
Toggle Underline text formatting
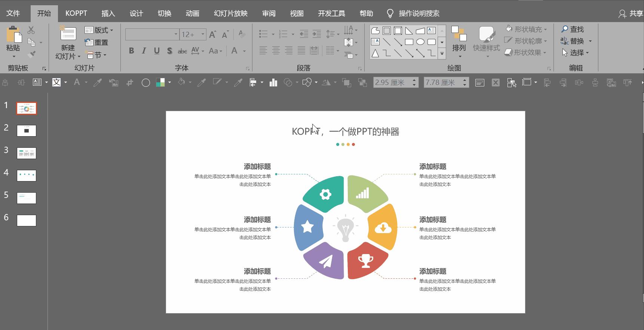[x=157, y=51]
